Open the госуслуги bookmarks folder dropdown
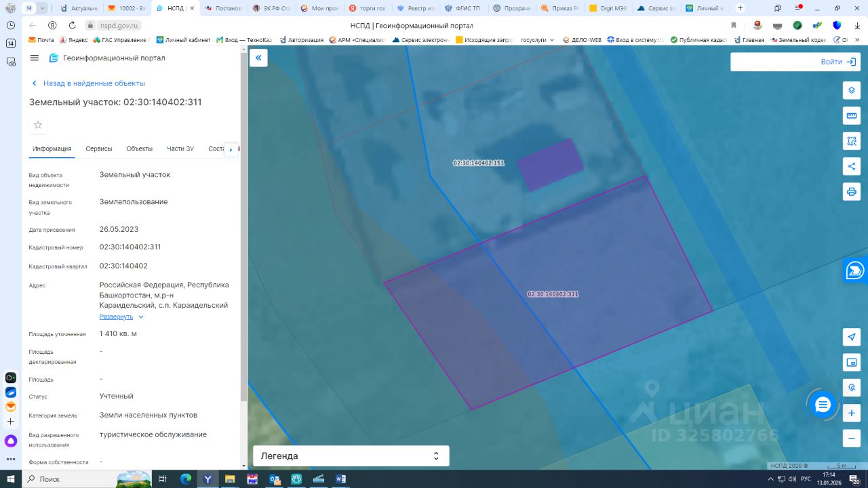868x488 pixels. (x=537, y=40)
